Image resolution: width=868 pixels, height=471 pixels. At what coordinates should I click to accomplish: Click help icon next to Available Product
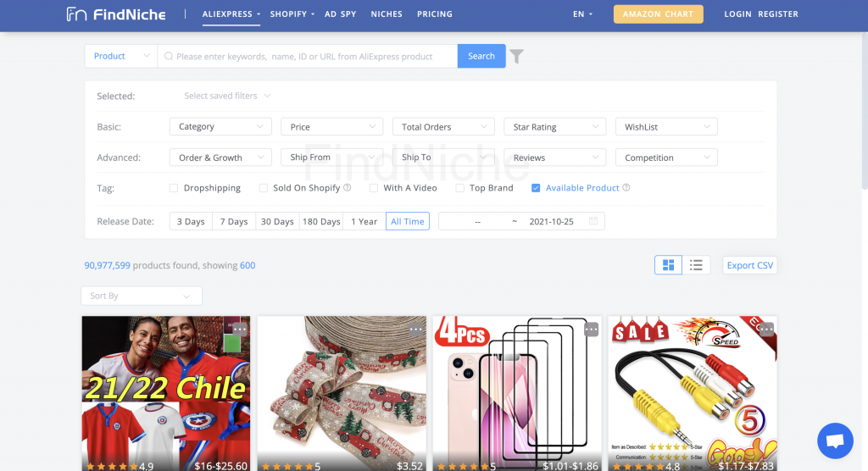pyautogui.click(x=626, y=187)
